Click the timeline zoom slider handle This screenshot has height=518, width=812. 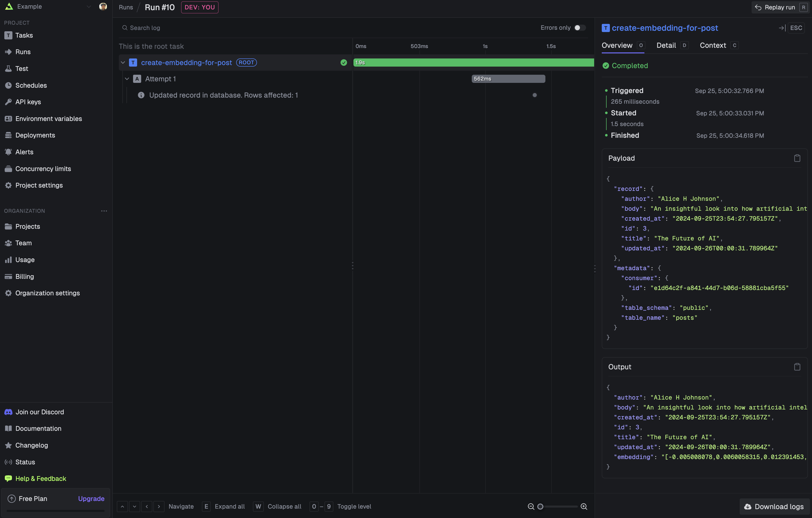[x=540, y=507]
